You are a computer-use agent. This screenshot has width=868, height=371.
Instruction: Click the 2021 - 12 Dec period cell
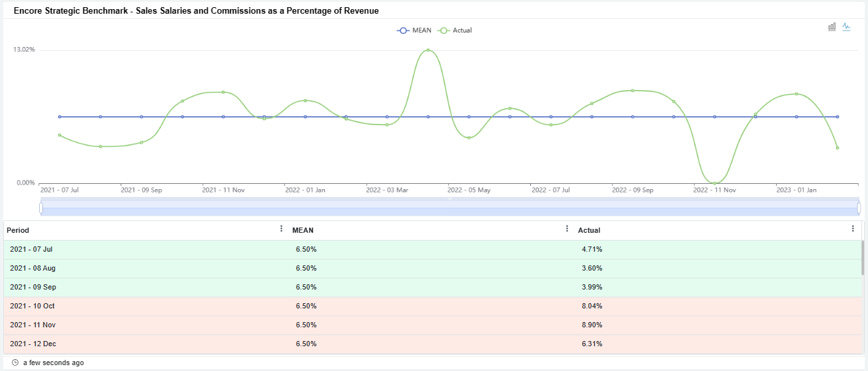point(32,344)
